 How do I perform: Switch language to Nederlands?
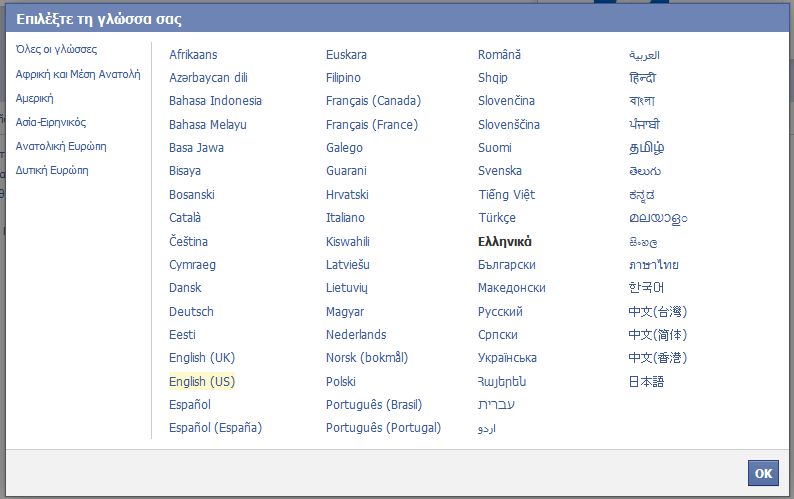click(x=356, y=335)
